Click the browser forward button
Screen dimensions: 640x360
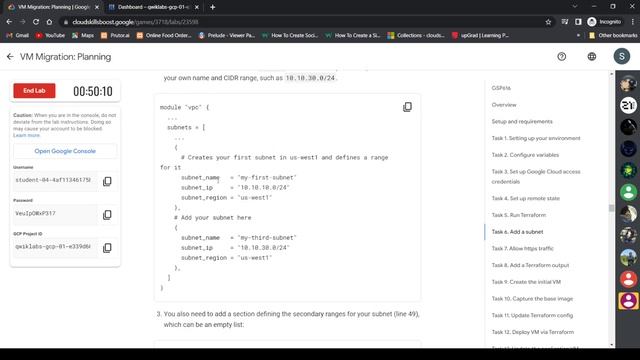point(22,22)
